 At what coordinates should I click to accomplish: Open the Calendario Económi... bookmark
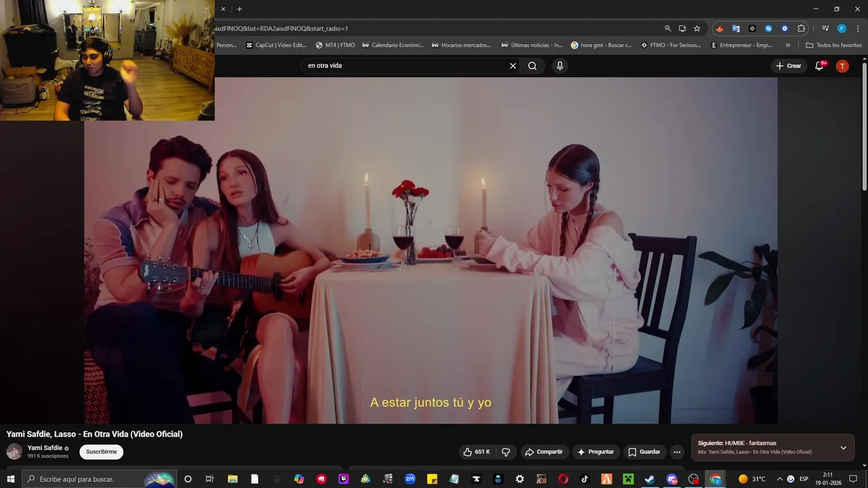393,45
